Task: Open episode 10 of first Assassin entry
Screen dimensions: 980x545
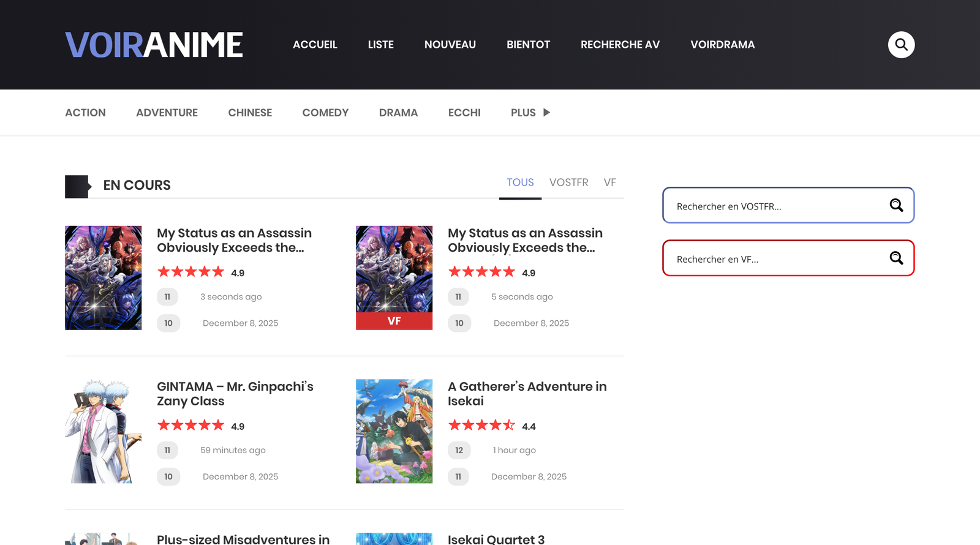Action: pyautogui.click(x=168, y=323)
